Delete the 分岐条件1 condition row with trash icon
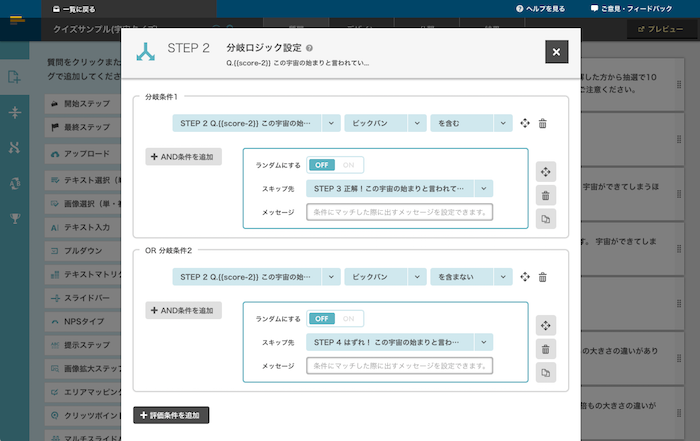Screen dimensions: 700x441 point(543,123)
